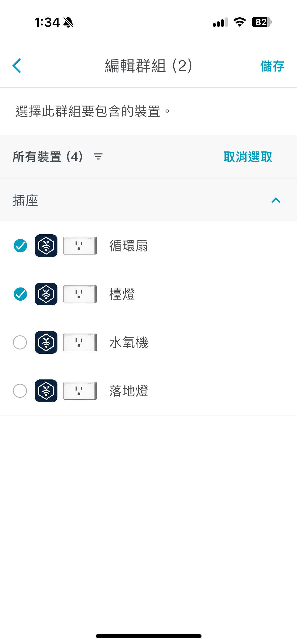The height and width of the screenshot is (644, 297).
Task: Collapse the 插座 section chevron
Action: coord(276,200)
